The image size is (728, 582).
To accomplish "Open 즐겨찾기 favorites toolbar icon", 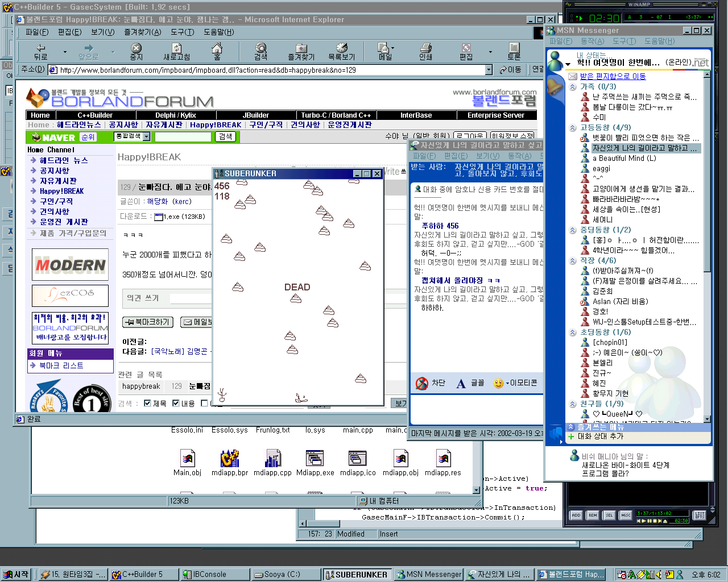I will tap(301, 51).
